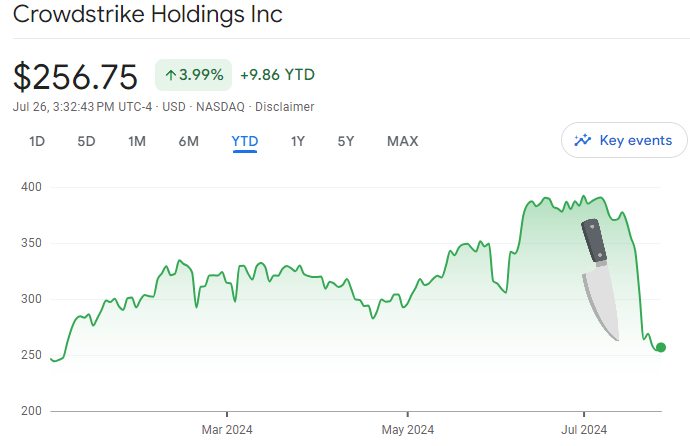Click the Key events button label

click(x=635, y=141)
